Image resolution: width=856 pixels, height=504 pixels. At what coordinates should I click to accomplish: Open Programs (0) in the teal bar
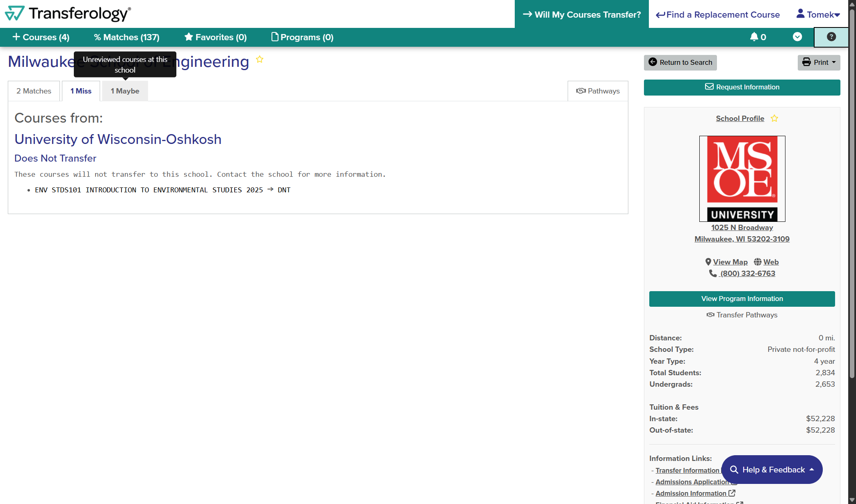pyautogui.click(x=303, y=37)
